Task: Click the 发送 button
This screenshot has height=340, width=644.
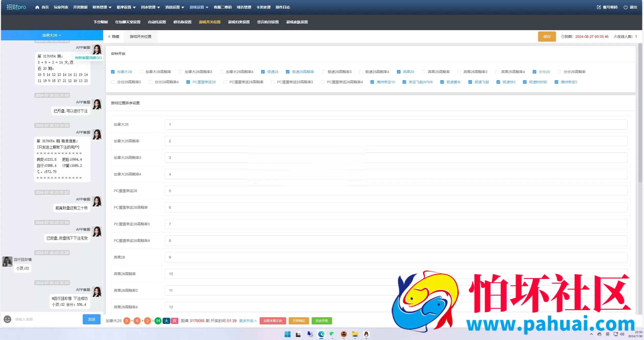Action: 92,319
